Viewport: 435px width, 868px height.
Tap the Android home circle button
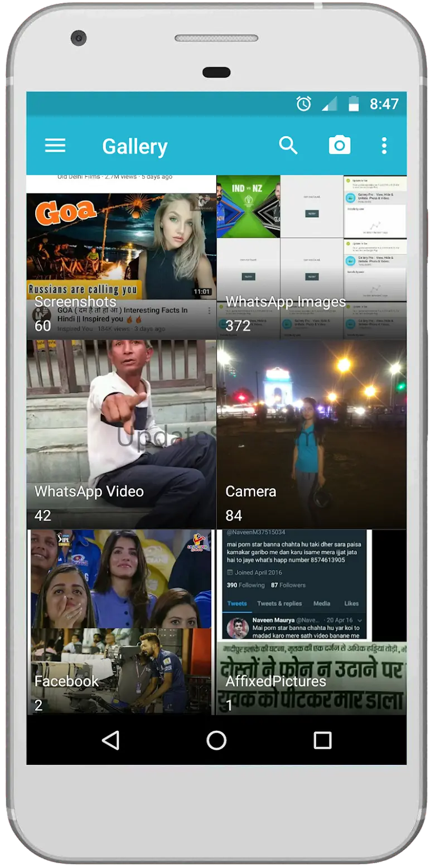[x=216, y=740]
